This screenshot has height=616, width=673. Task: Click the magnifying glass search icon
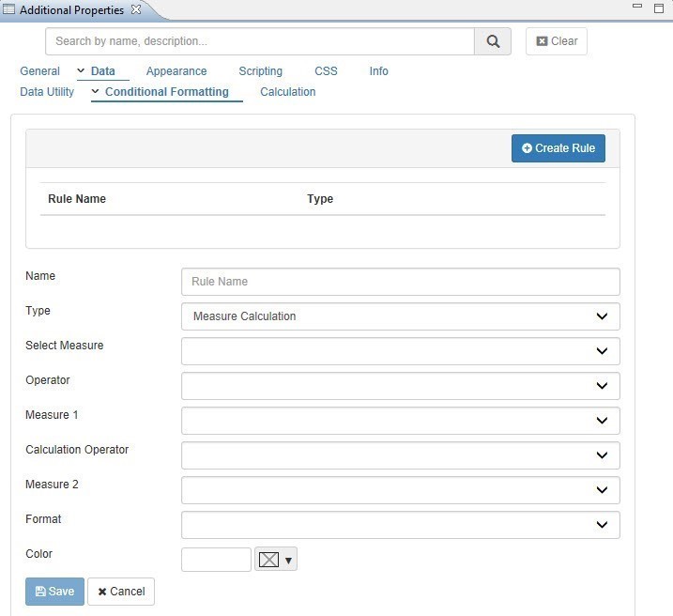(x=493, y=41)
